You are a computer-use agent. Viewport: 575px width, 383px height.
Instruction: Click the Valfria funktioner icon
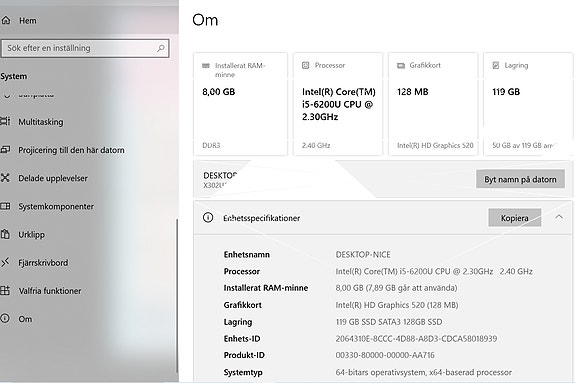(5, 291)
